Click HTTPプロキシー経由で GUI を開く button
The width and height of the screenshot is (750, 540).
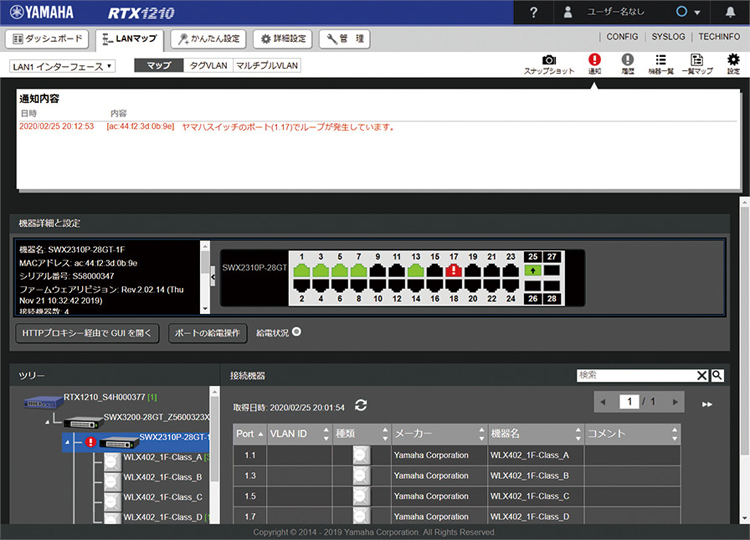click(87, 333)
